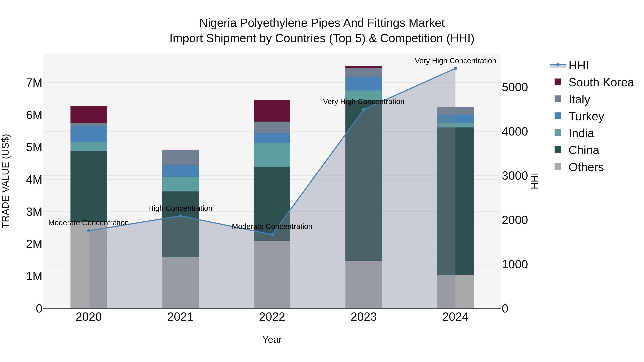The height and width of the screenshot is (362, 644).
Task: Toggle China legend entry
Action: [x=577, y=150]
